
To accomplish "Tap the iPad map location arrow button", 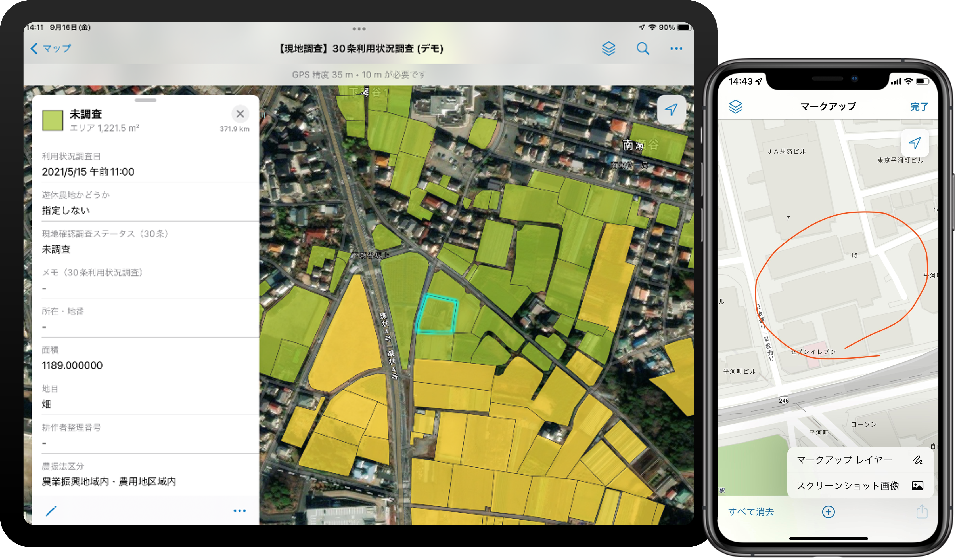I will [x=671, y=110].
